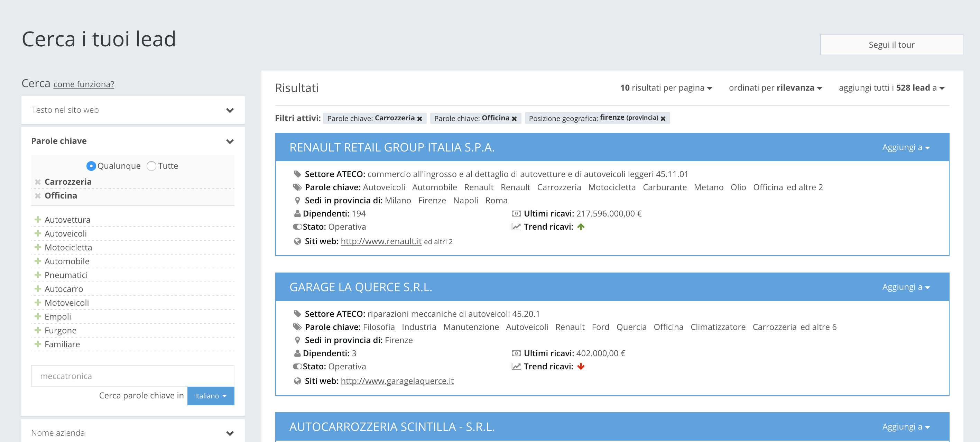Add the Autovettura keyword with the plus icon
The height and width of the screenshot is (442, 980).
pos(38,220)
